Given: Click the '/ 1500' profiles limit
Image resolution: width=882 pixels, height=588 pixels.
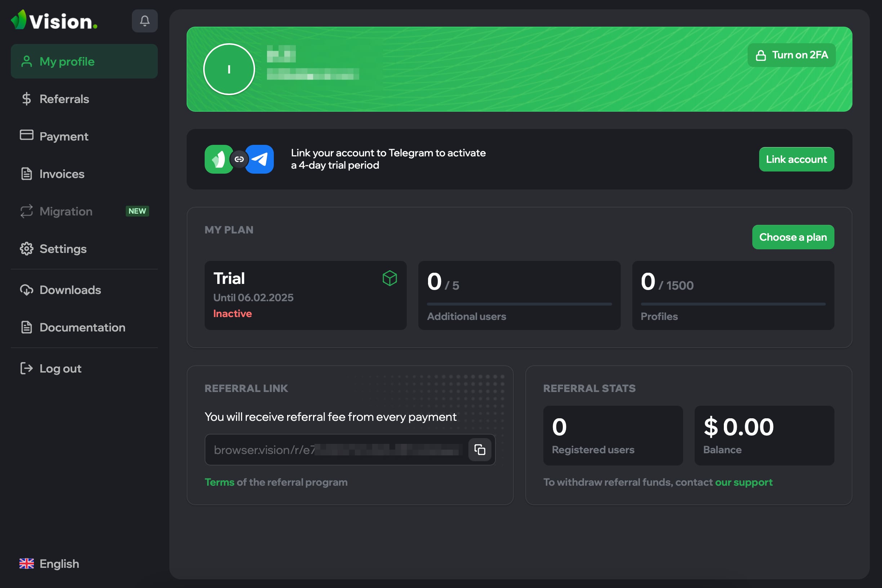Looking at the screenshot, I should [676, 285].
